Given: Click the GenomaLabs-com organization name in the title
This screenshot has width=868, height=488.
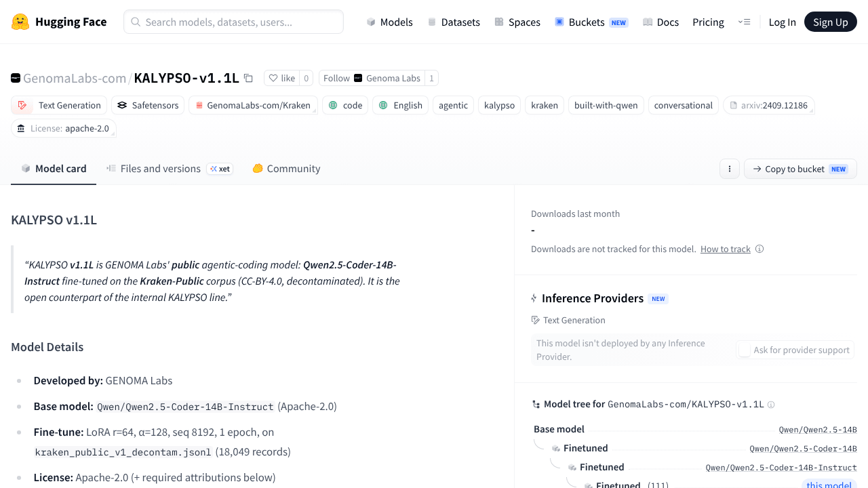Looking at the screenshot, I should [x=75, y=78].
